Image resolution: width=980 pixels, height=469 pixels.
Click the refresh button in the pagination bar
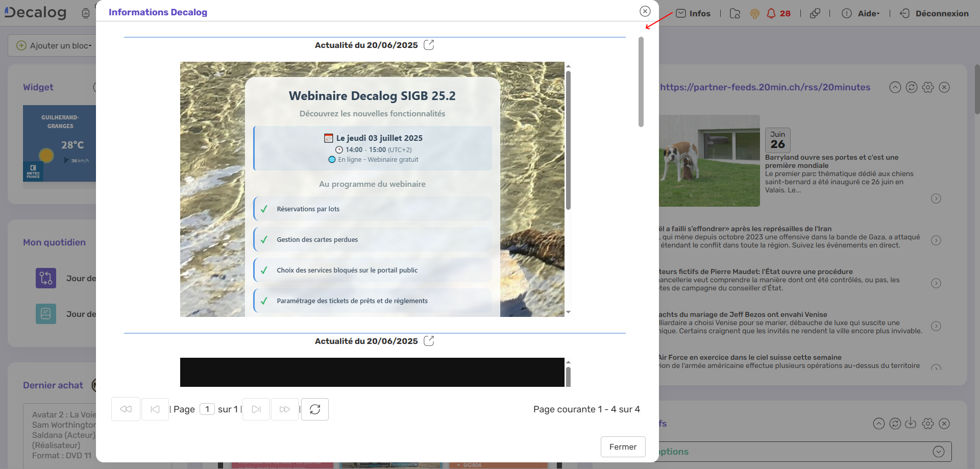[315, 409]
